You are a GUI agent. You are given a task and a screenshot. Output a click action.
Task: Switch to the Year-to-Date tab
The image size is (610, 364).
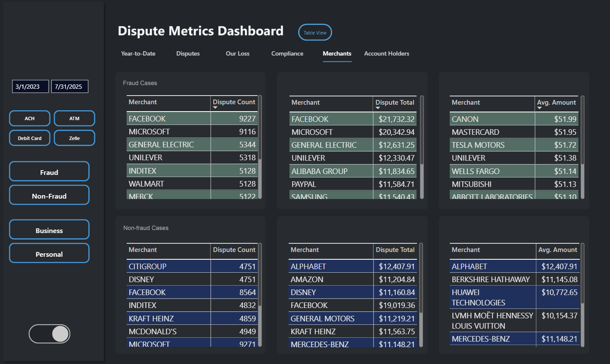pyautogui.click(x=138, y=53)
